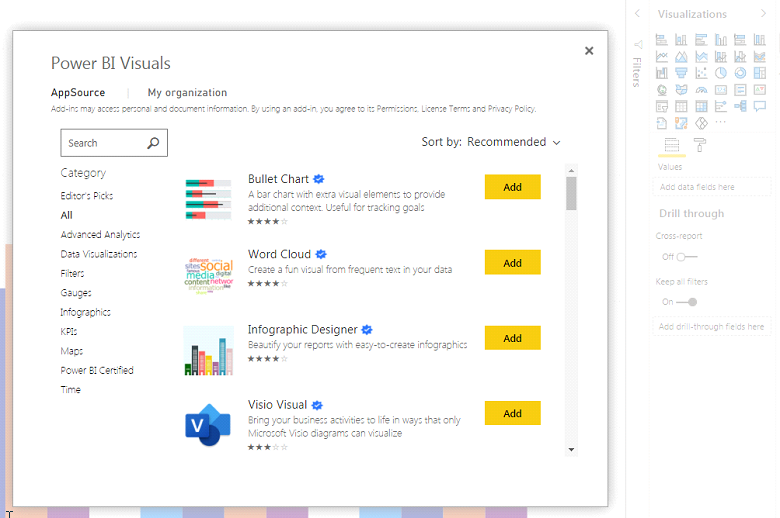Click the search magnifier icon
Viewport: 780px width, 518px height.
153,143
